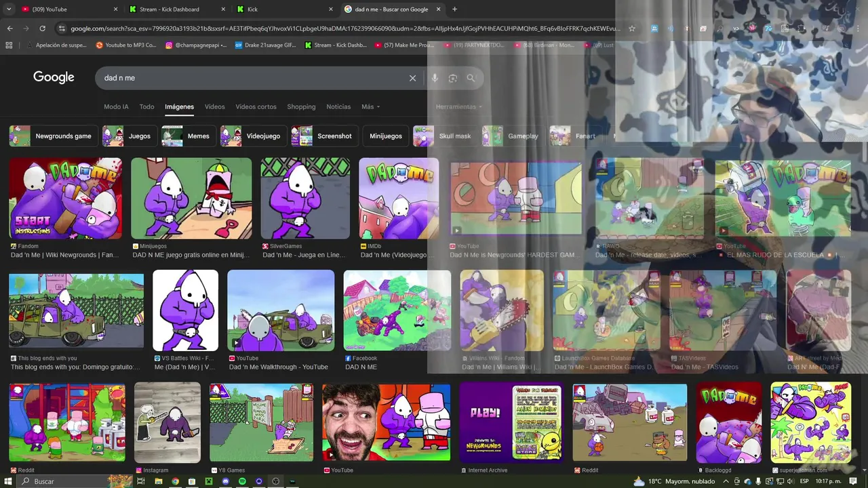The image size is (868, 488).
Task: Open the Noticias search tab
Action: 338,107
